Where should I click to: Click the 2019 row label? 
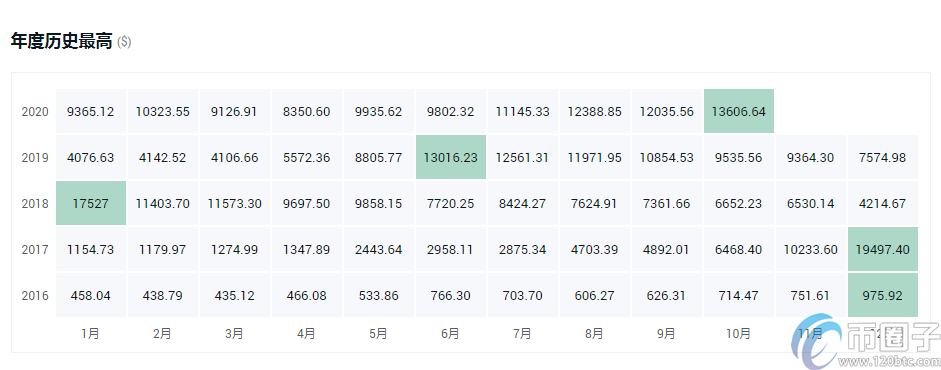[x=35, y=158]
